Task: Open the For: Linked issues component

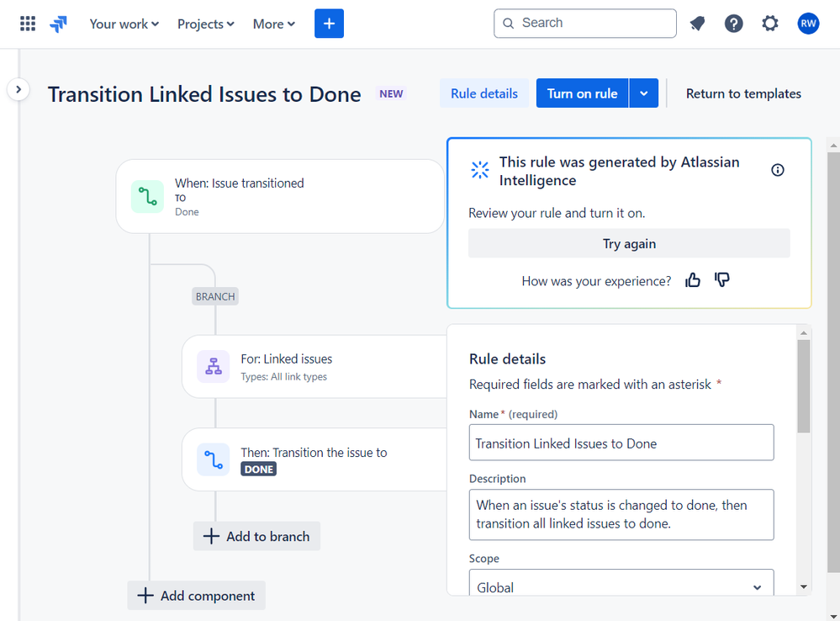Action: tap(314, 367)
